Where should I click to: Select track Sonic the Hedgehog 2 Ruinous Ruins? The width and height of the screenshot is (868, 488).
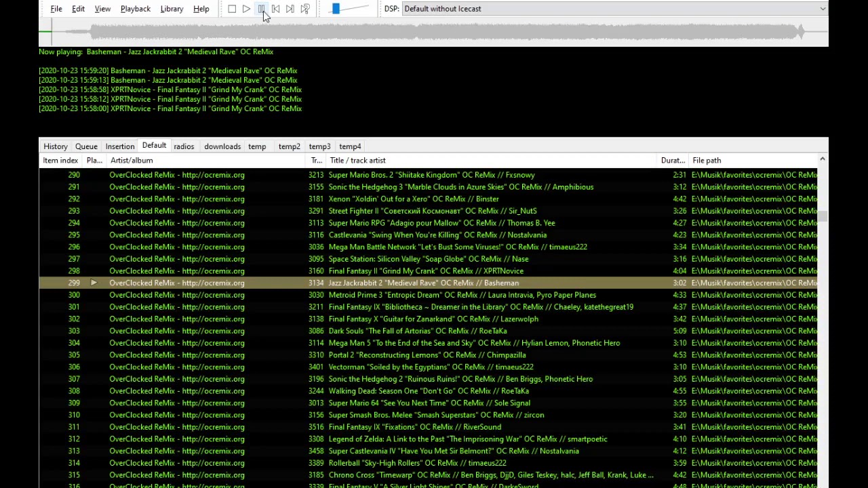click(428, 379)
